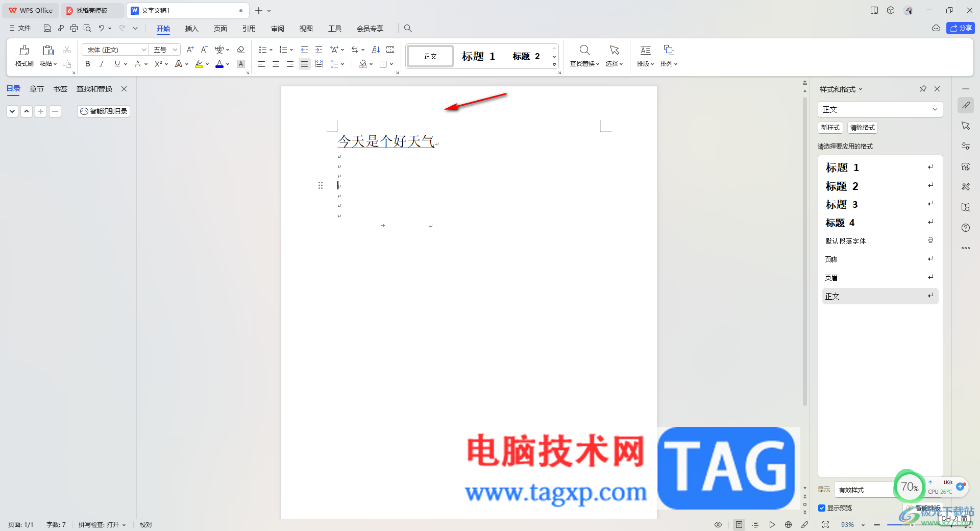Align paragraph text left
Viewport: 980px width, 531px height.
point(261,64)
